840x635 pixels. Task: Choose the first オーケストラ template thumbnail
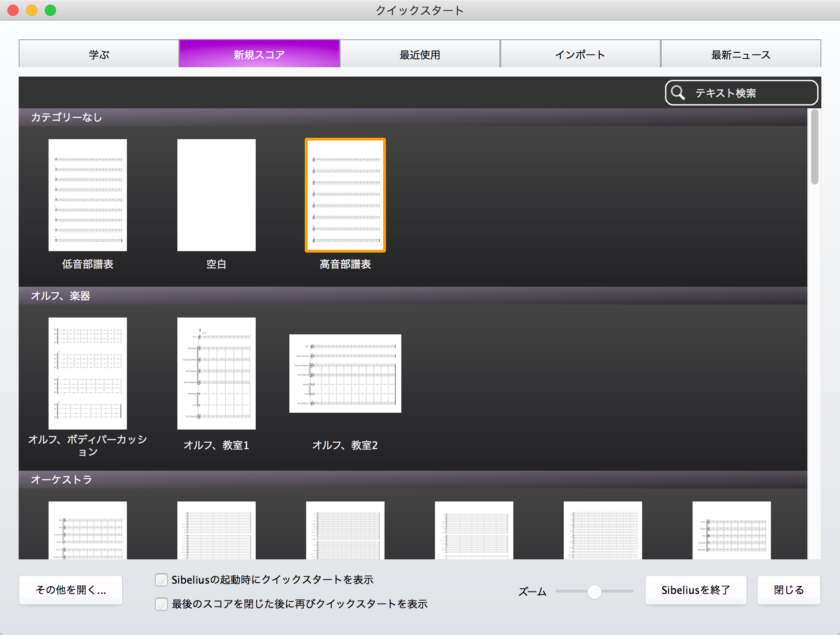[x=88, y=530]
